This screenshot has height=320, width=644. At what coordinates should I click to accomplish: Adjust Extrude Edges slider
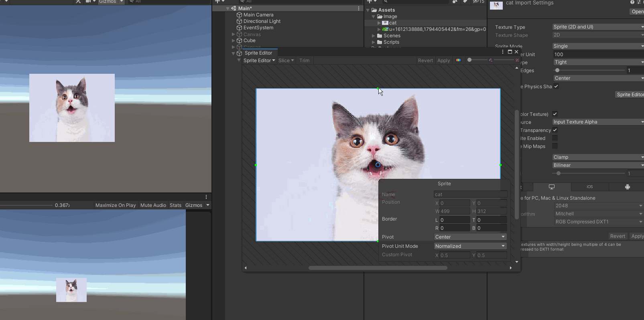point(589,70)
